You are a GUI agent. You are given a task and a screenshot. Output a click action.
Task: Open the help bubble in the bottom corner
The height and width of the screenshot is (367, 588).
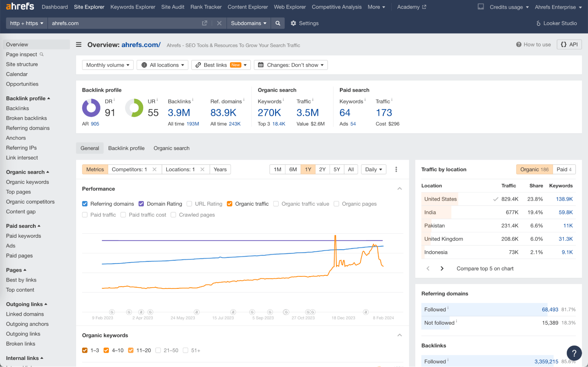click(574, 353)
